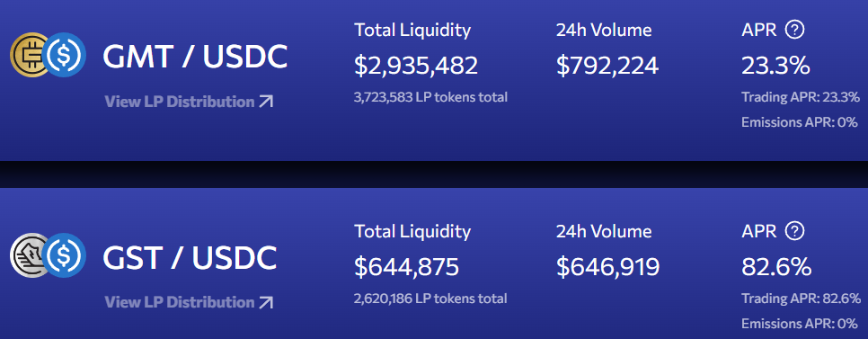Click the $2,935,482 total liquidity value

416,66
